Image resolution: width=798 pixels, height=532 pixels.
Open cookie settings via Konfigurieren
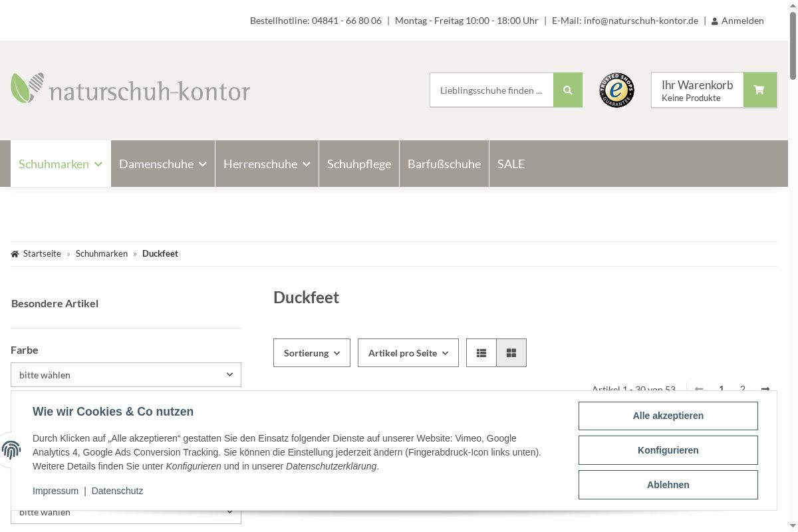pyautogui.click(x=668, y=450)
